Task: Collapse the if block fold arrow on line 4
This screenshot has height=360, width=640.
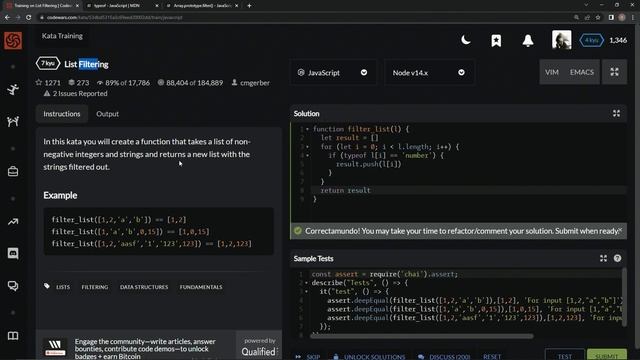Action: point(307,156)
